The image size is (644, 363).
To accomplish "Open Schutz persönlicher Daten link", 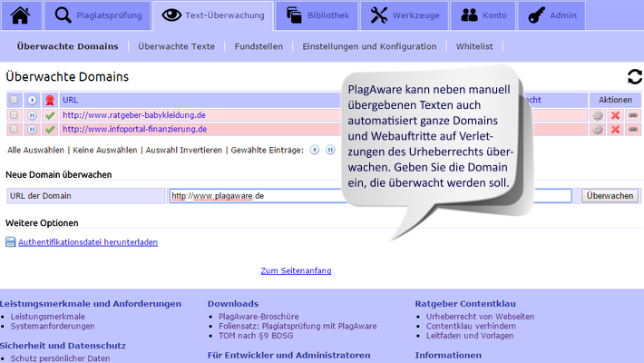I will point(61,358).
